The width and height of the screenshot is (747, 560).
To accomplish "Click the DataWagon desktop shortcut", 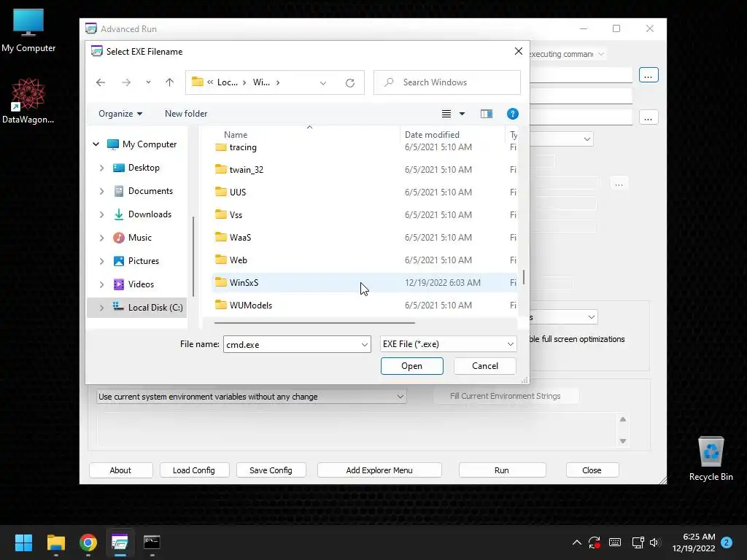I will 28,101.
